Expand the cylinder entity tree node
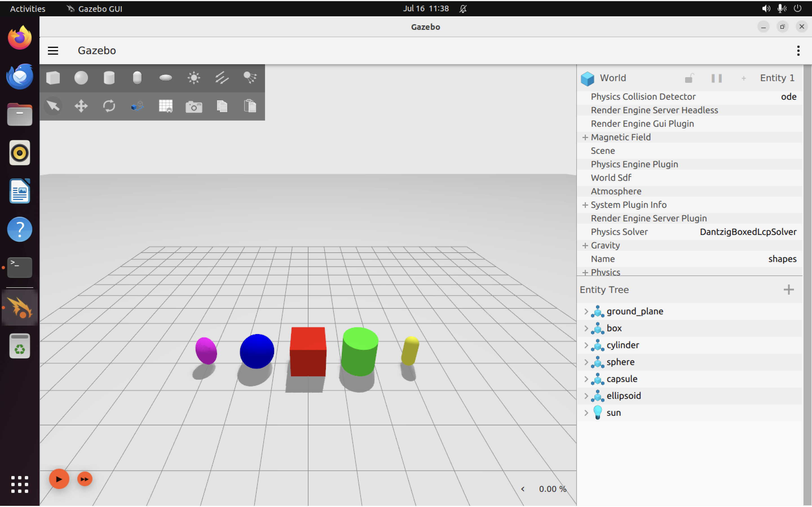 586,345
